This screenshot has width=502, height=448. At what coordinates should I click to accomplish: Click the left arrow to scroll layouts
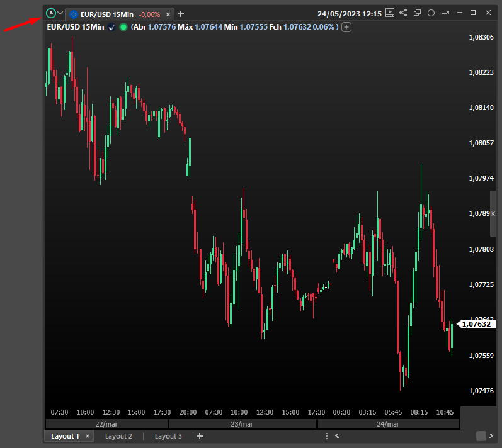[338, 436]
